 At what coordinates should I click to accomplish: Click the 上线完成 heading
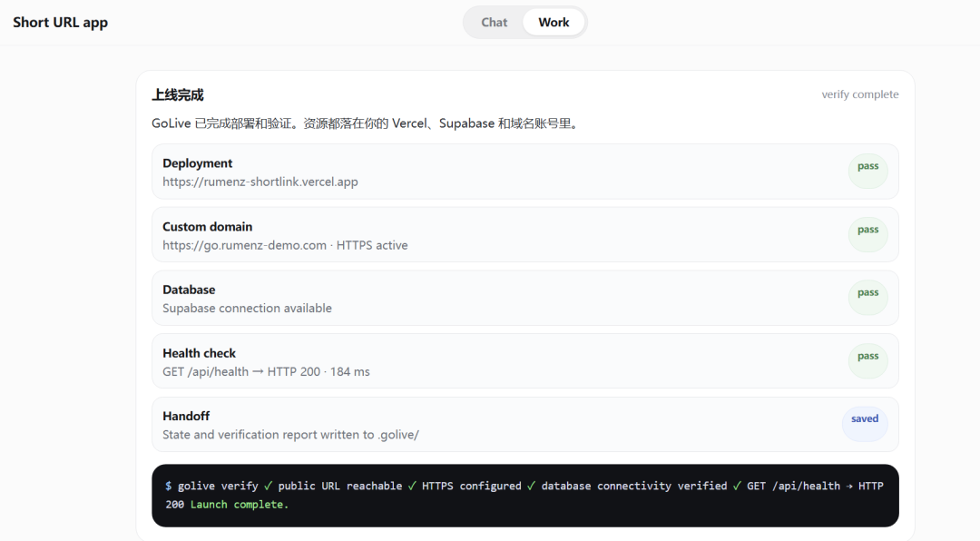178,95
